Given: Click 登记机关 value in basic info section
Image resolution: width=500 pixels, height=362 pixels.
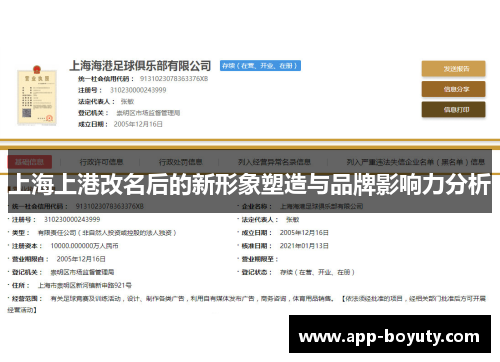Looking at the screenshot, I should pyautogui.click(x=82, y=272).
